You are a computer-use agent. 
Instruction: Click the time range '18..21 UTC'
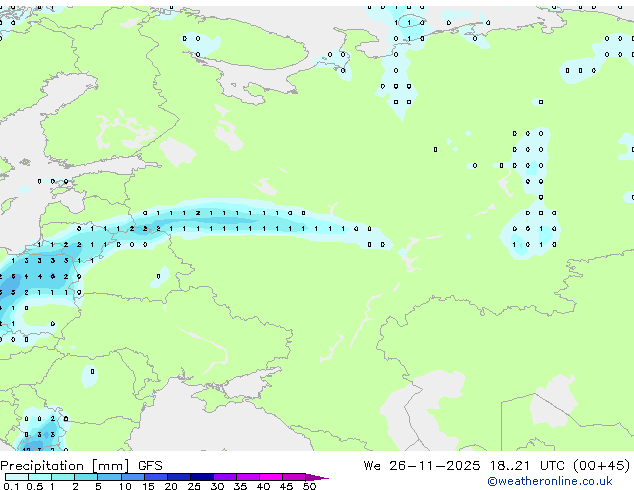pos(527,466)
